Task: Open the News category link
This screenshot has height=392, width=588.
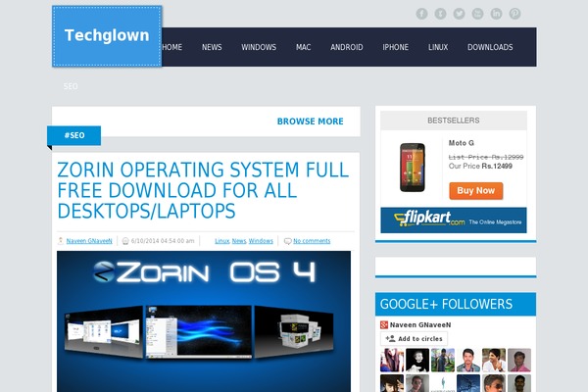Action: pos(239,241)
